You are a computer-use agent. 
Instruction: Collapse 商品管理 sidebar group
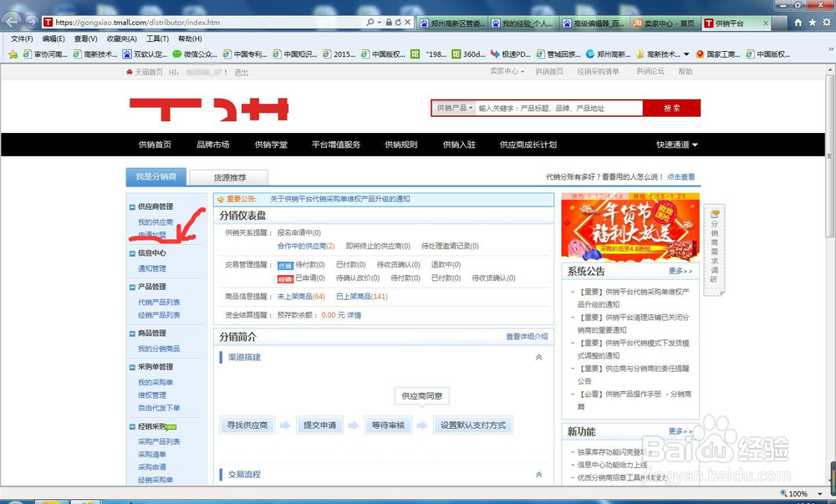click(132, 333)
